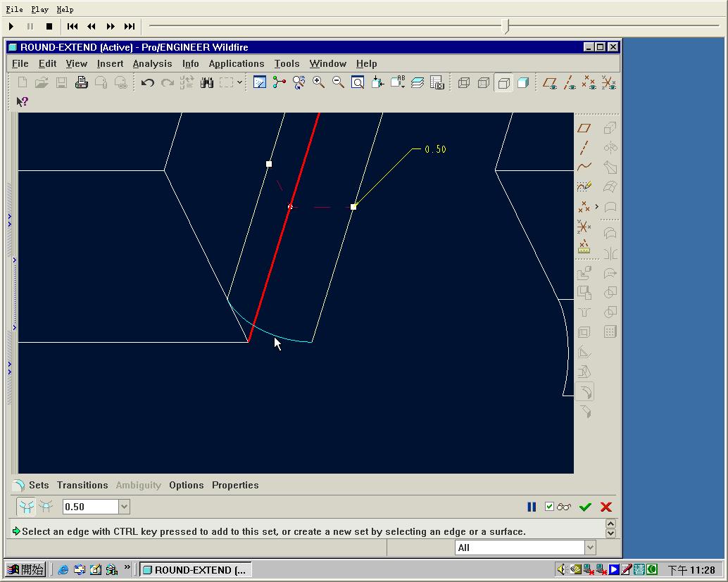Screen dimensions: 728x582
Task: Click the glasses preview button
Action: pyautogui.click(x=564, y=507)
